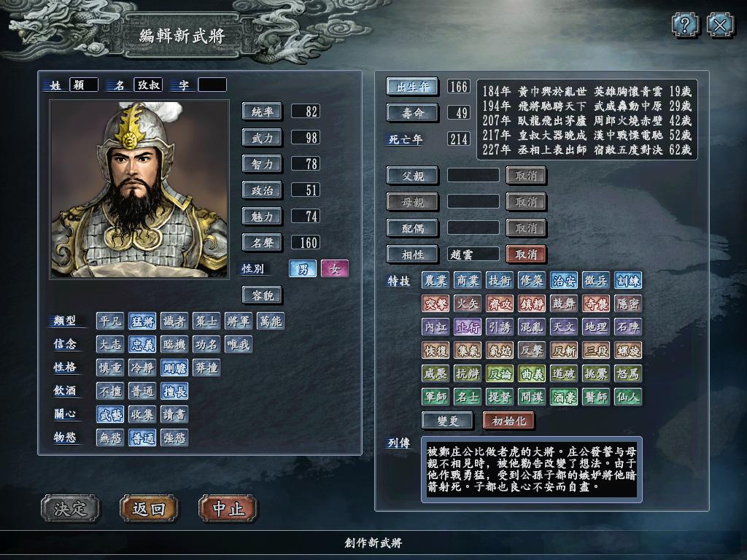Toggle the 突擊 skill tile
Image resolution: width=747 pixels, height=560 pixels.
[436, 303]
